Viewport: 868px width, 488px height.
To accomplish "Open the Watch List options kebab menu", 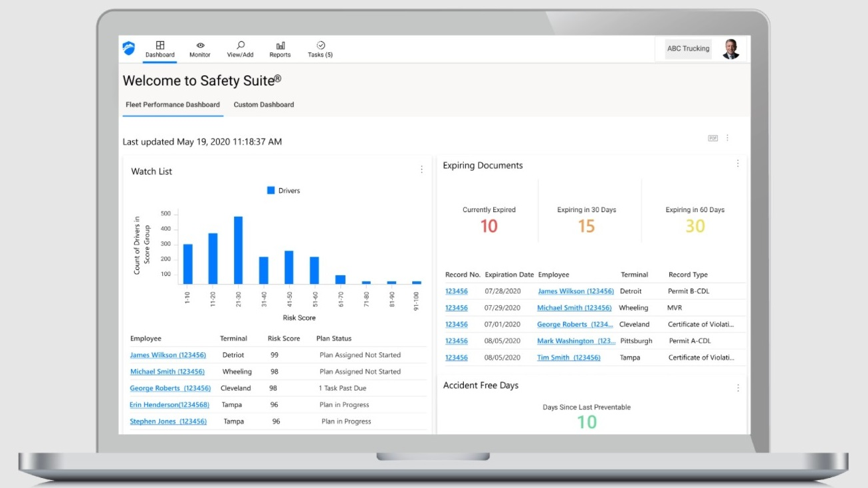I will click(x=421, y=169).
